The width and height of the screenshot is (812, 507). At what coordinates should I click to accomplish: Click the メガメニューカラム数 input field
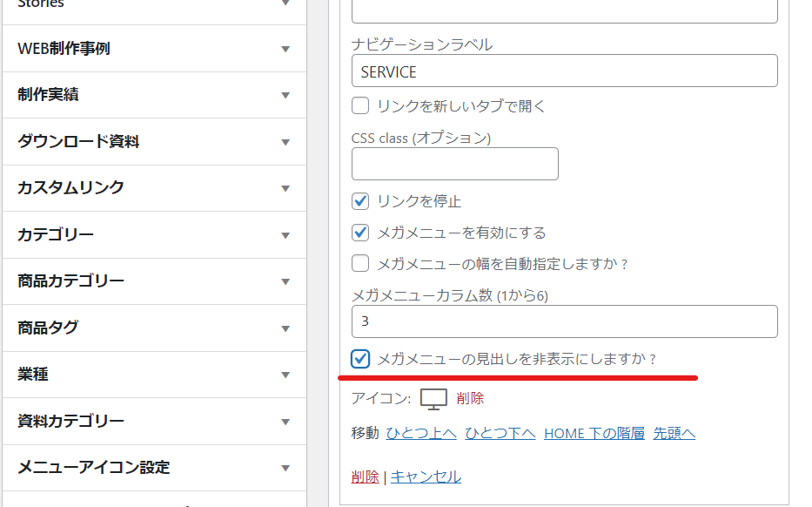pyautogui.click(x=565, y=321)
